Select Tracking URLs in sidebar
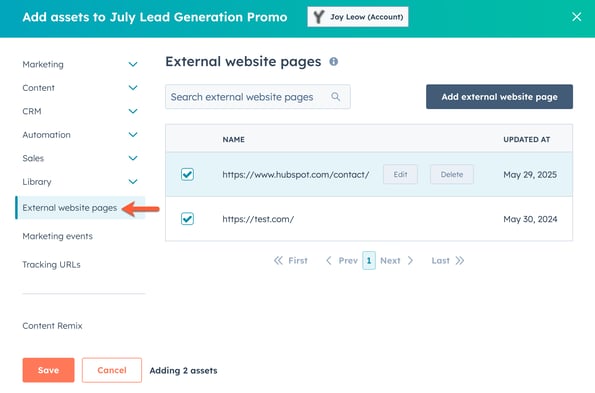The height and width of the screenshot is (393, 595). click(x=51, y=264)
